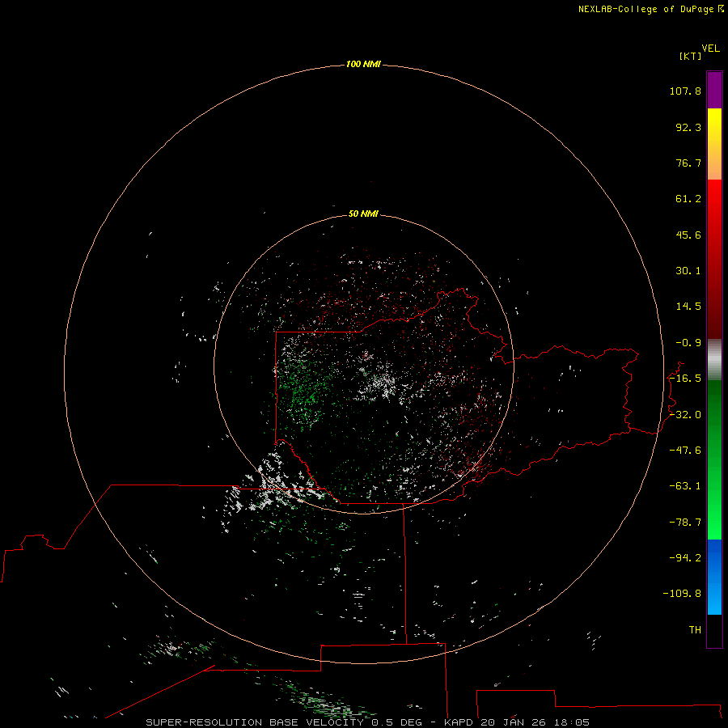Click the -78.7 velocity legend value
728x728 pixels.
click(x=685, y=523)
